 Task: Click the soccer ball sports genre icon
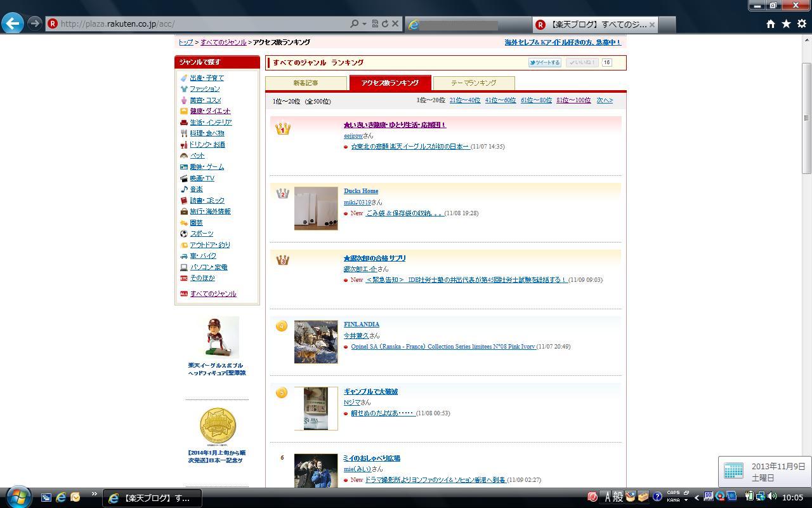184,234
